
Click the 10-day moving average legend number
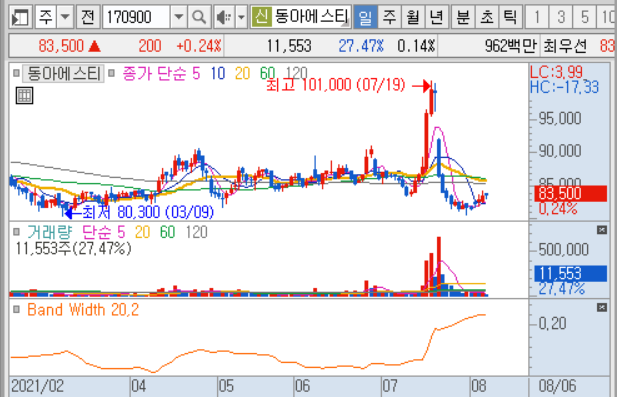point(218,74)
